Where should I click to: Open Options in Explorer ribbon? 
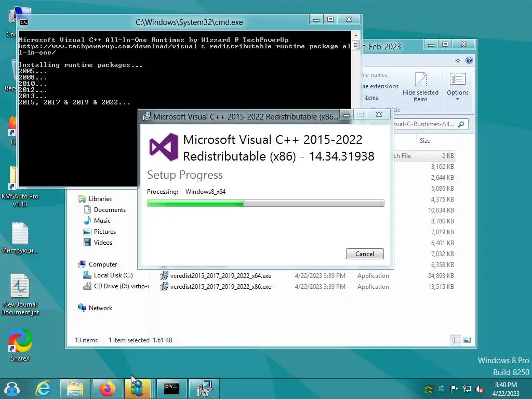[x=457, y=86]
